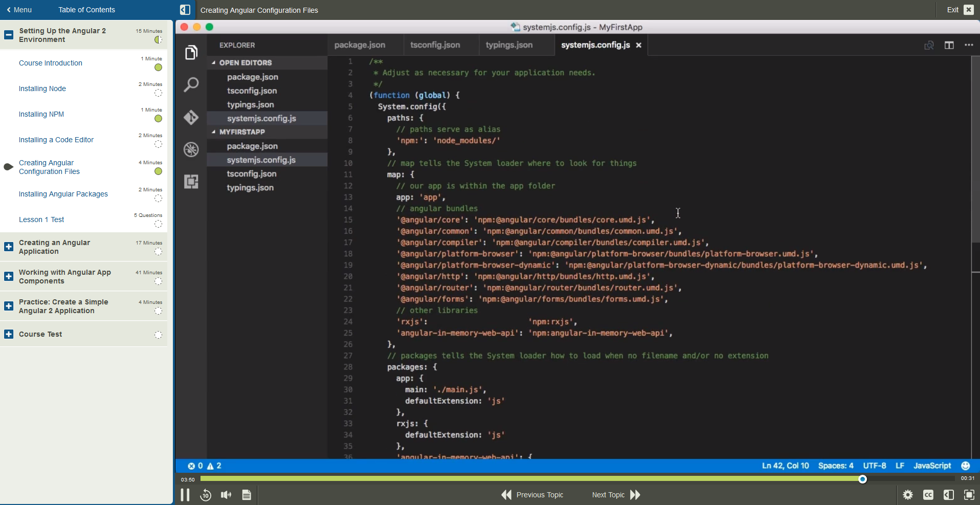Expand the Creating an Angular Application lesson
The height and width of the screenshot is (505, 980).
8,247
